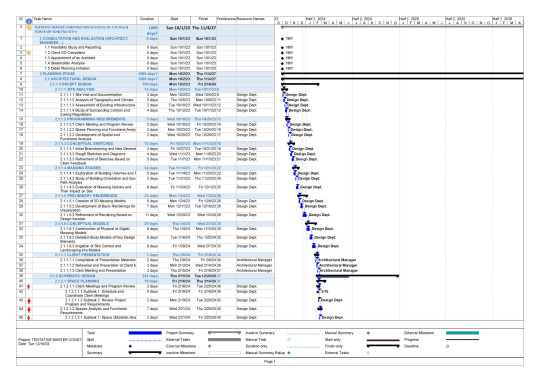Click the Finish column header
The image size is (540, 382).
click(x=203, y=19)
